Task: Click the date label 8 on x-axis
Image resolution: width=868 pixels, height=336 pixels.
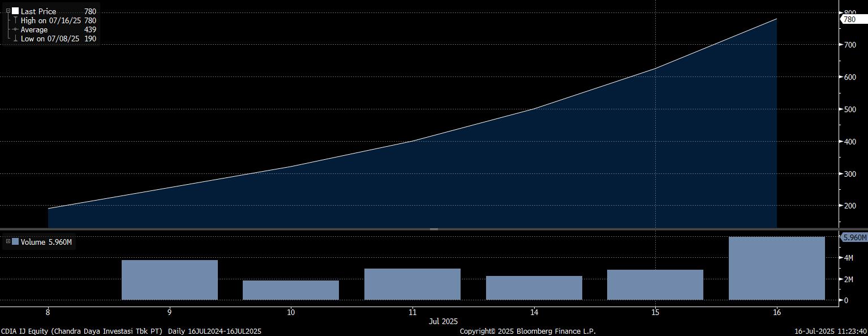Action: click(x=48, y=312)
